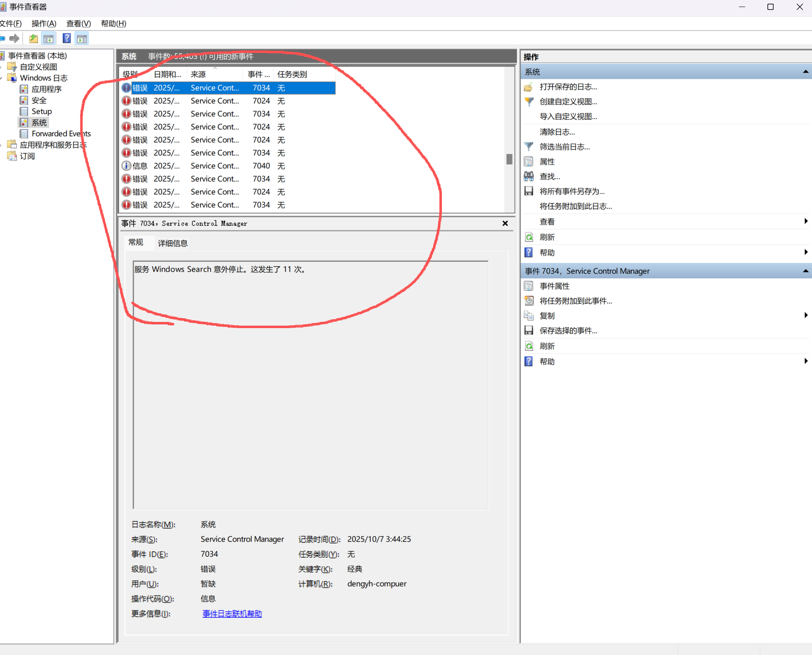Viewport: 812px width, 655px height.
Task: Click the create custom view funnel icon
Action: 529,102
